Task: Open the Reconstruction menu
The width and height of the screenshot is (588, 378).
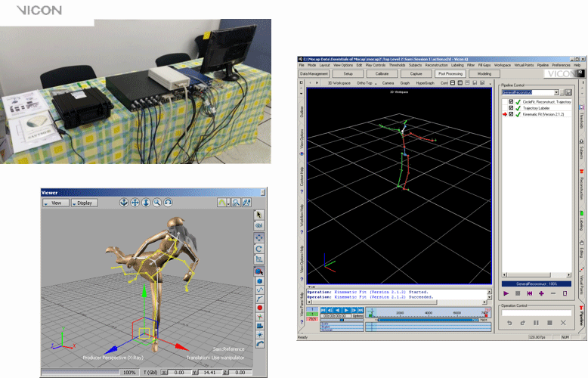Action: [436, 66]
